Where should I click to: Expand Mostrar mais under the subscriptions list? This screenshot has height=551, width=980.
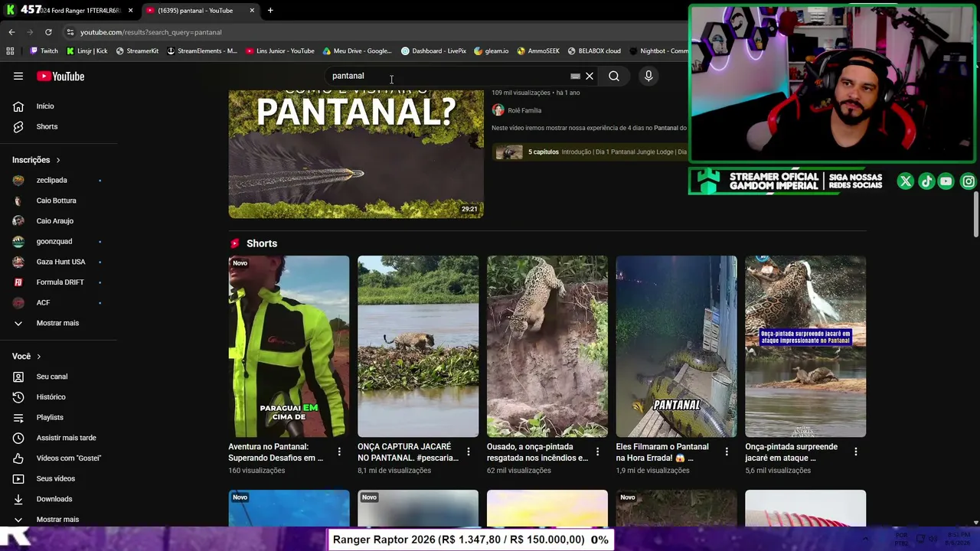[x=59, y=323]
